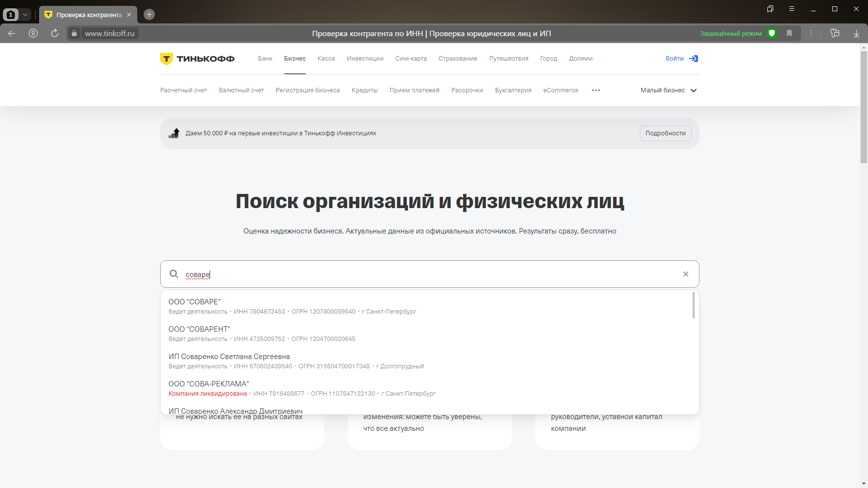Open the Город section
The width and height of the screenshot is (868, 488).
tap(549, 59)
